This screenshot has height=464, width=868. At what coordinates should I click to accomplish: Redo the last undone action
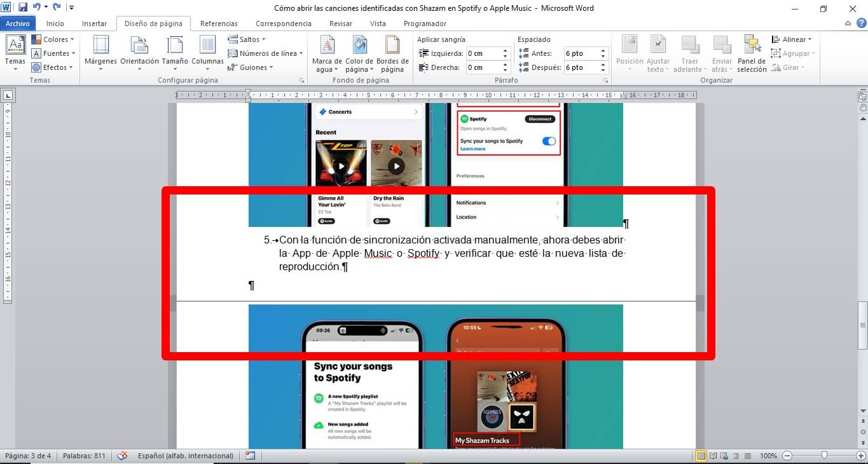tap(57, 8)
